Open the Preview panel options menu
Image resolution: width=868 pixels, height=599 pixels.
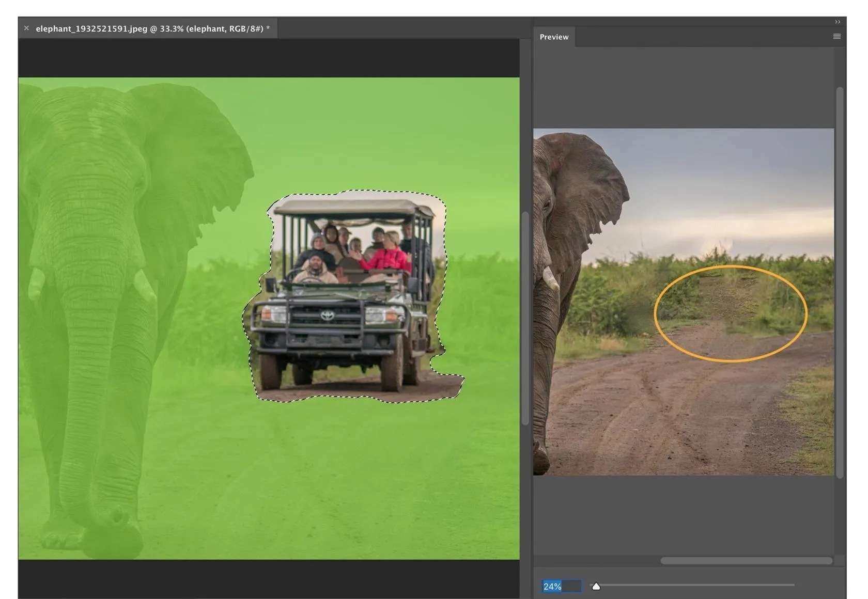tap(836, 37)
